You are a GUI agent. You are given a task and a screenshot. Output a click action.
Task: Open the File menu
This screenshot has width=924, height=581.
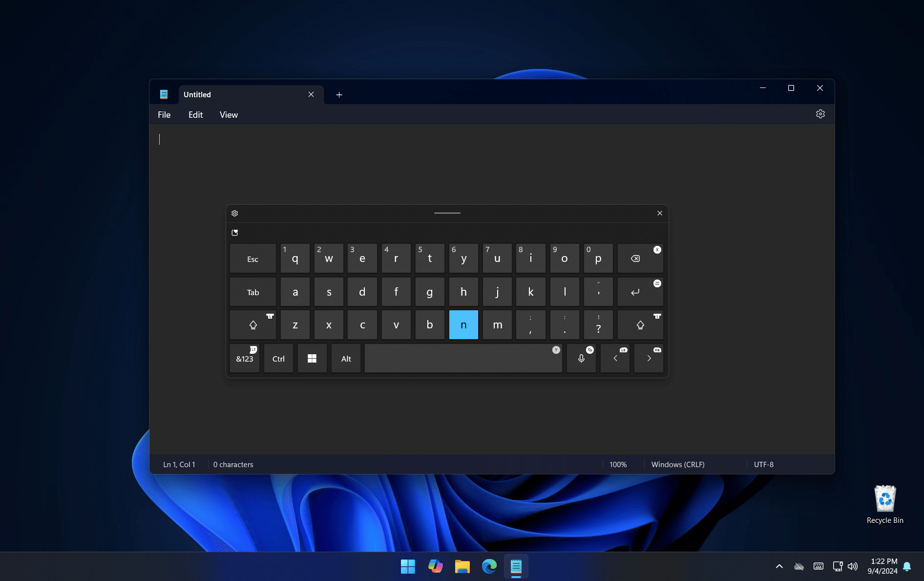(164, 115)
